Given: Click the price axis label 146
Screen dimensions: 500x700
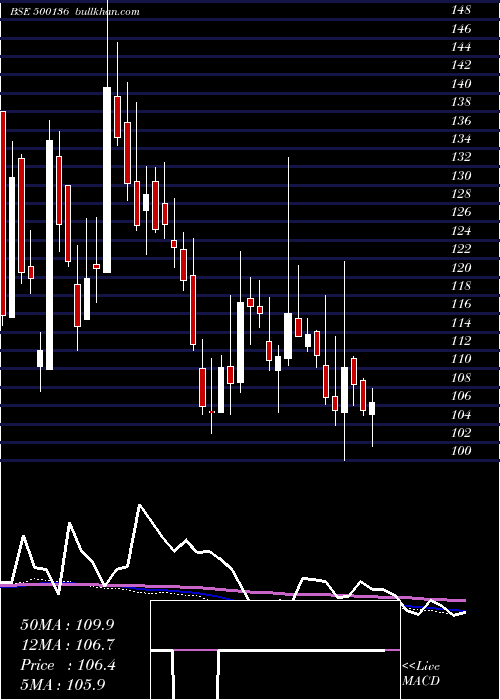Looking at the screenshot, I should click(x=461, y=29).
